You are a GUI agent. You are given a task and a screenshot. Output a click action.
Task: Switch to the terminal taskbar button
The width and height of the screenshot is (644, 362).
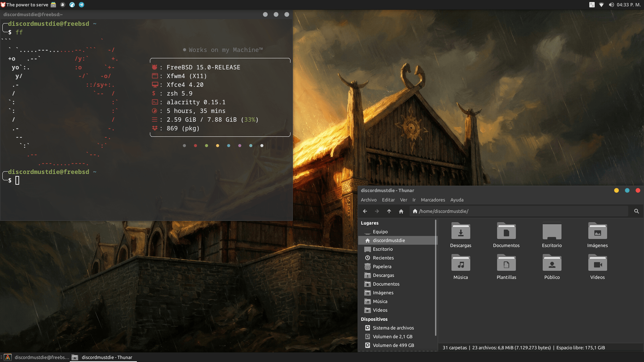pyautogui.click(x=36, y=357)
